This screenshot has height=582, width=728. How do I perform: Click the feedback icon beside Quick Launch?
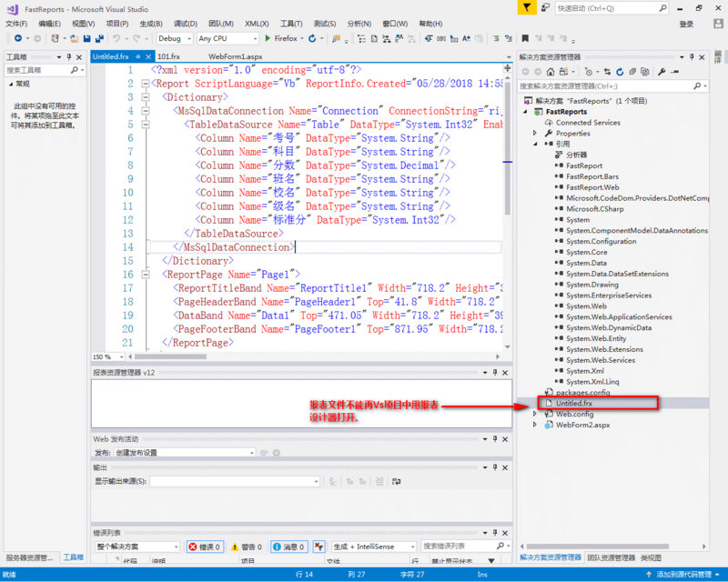[546, 8]
